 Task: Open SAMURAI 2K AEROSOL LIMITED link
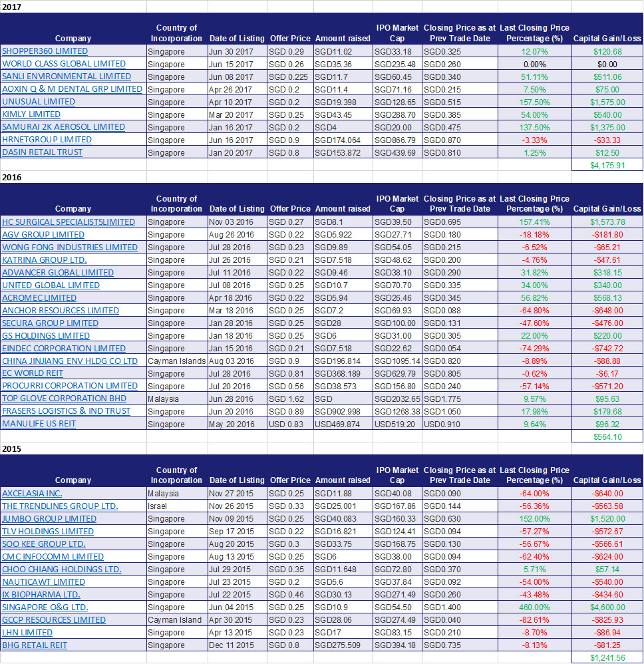[x=63, y=127]
